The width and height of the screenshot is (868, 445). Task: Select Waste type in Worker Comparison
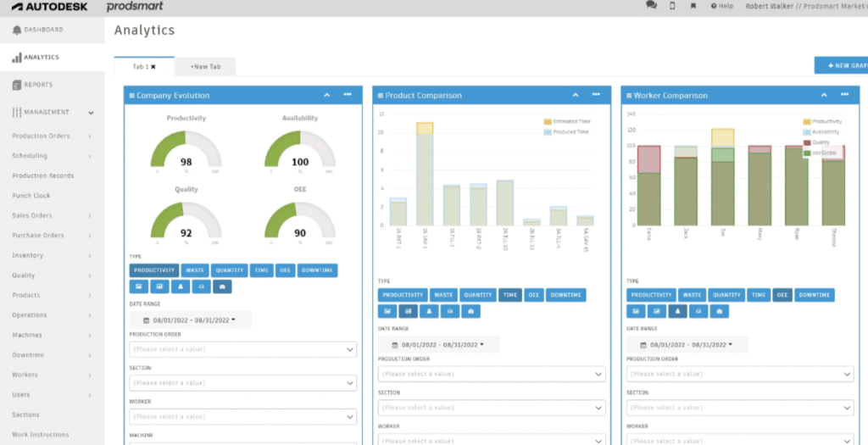[692, 295]
